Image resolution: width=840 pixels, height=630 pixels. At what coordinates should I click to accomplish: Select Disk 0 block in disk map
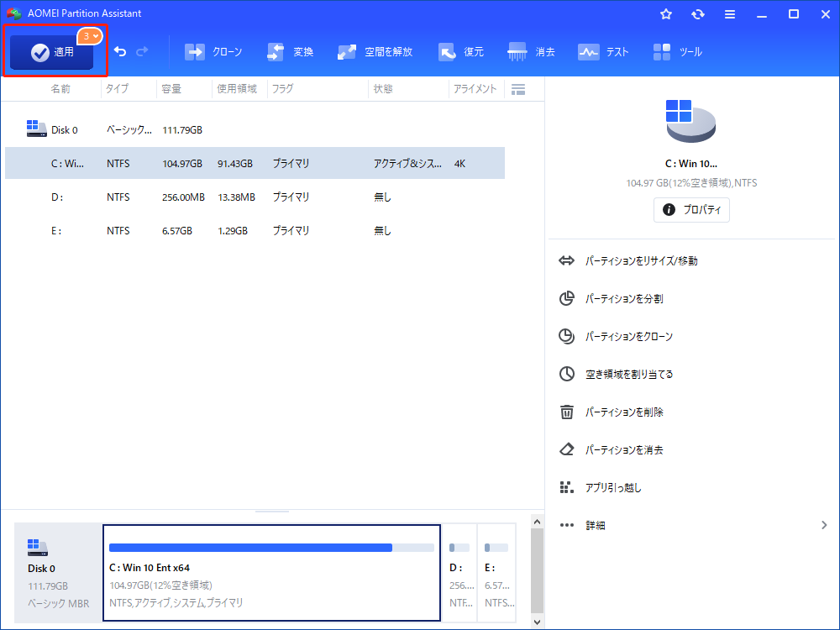pos(58,573)
